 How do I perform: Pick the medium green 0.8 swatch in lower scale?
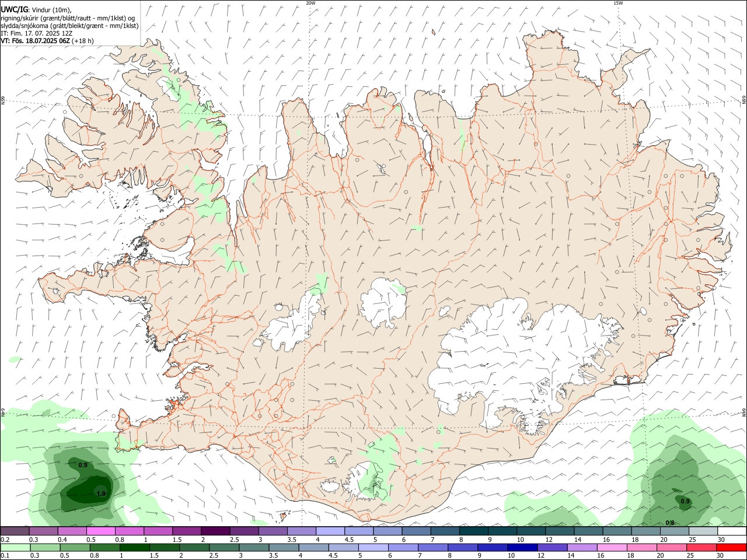tap(104, 547)
